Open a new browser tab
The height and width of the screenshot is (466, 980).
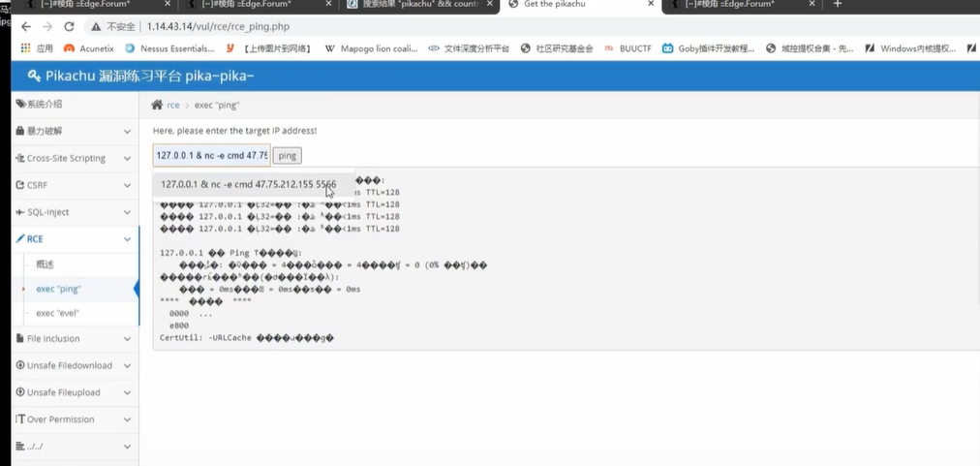coord(838,4)
